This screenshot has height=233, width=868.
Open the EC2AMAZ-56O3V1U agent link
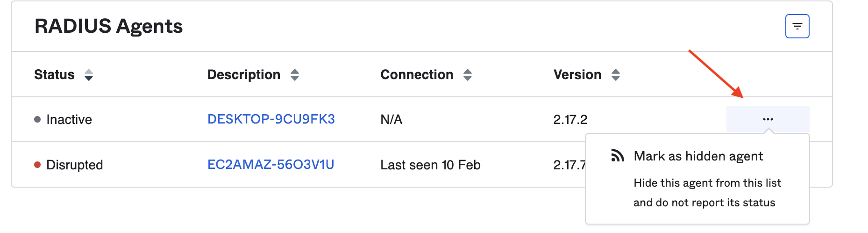click(x=270, y=165)
